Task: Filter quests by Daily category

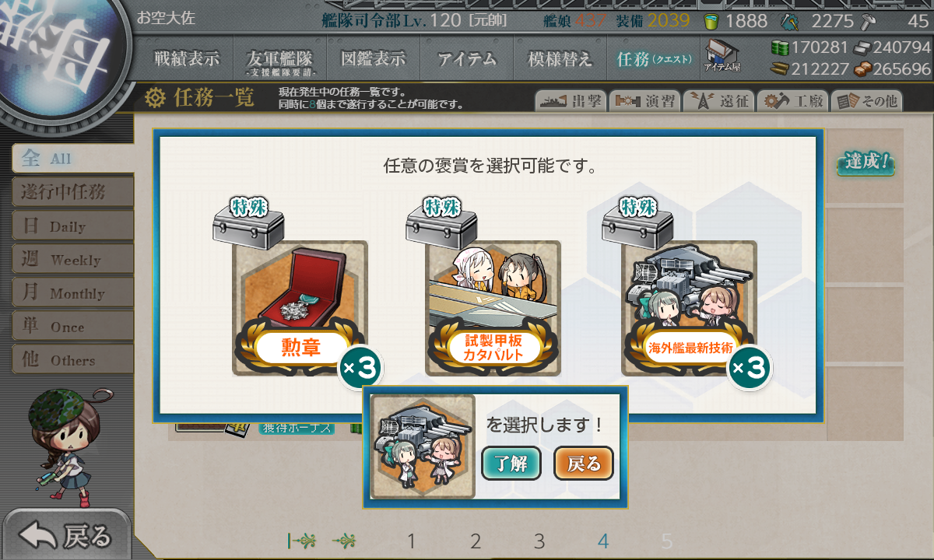Action: click(x=72, y=226)
